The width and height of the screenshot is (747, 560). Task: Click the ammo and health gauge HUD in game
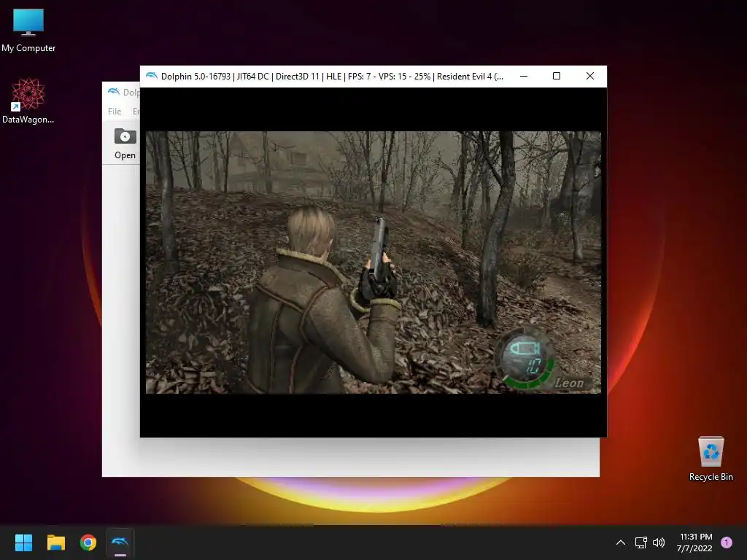click(525, 359)
